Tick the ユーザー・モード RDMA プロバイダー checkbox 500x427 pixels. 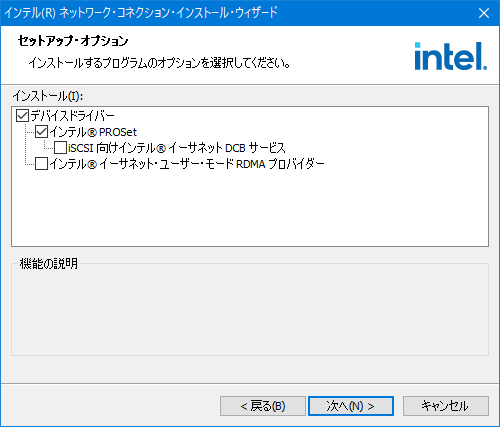(x=42, y=164)
